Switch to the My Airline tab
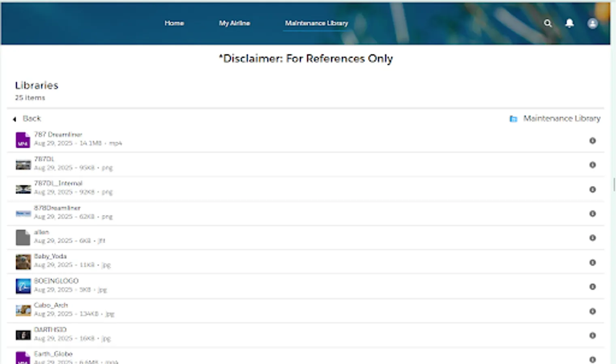Image resolution: width=616 pixels, height=364 pixels. tap(234, 23)
